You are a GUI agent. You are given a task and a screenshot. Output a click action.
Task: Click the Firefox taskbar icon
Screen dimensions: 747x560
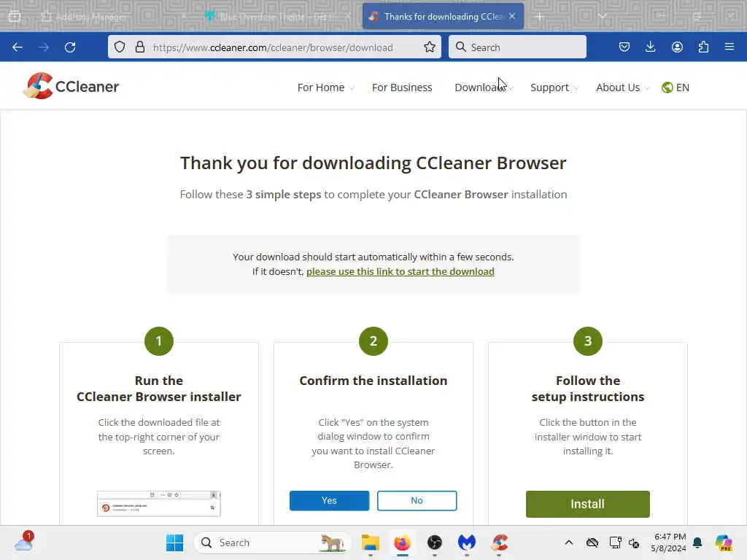click(403, 542)
